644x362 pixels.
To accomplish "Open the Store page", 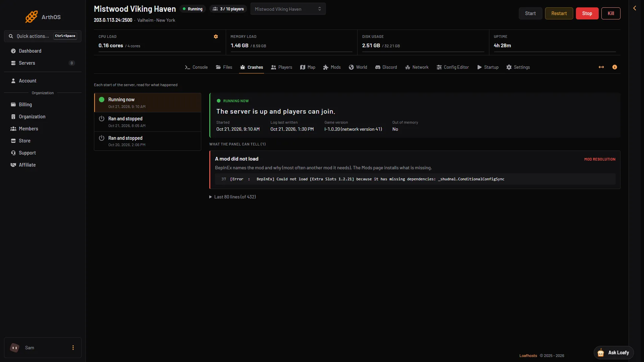I will pyautogui.click(x=43, y=141).
